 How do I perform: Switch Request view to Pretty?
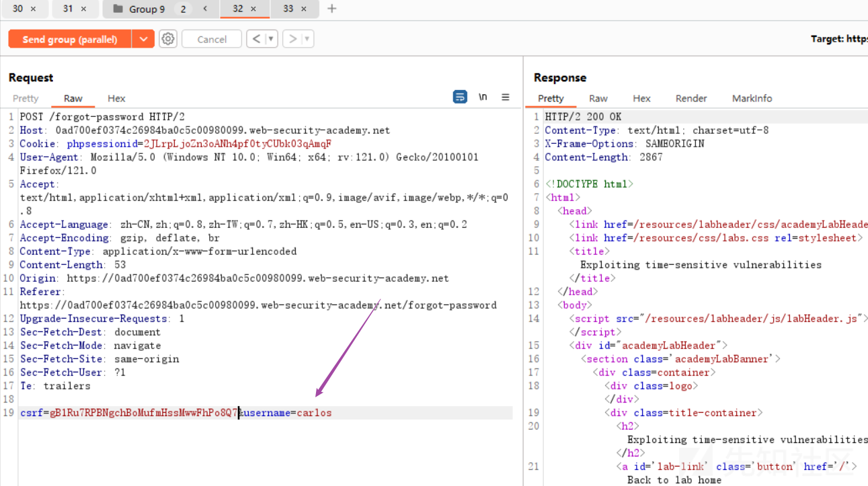point(26,98)
